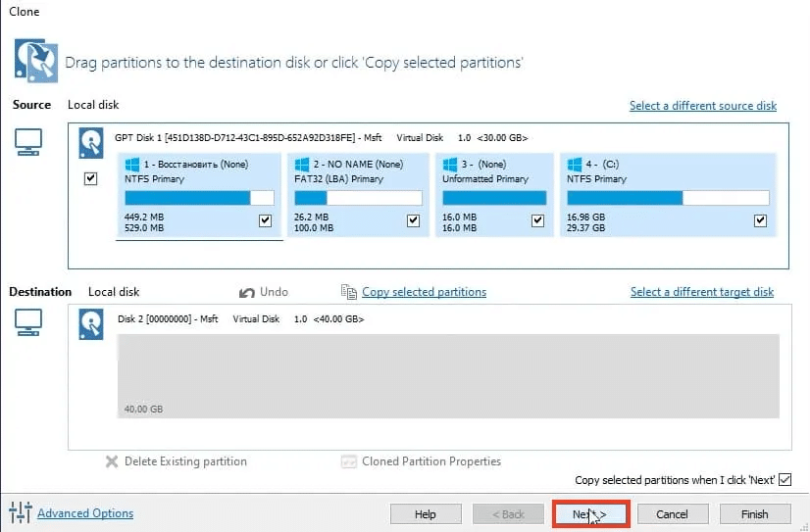Click the Cancel button
The height and width of the screenshot is (532, 810).
(673, 514)
